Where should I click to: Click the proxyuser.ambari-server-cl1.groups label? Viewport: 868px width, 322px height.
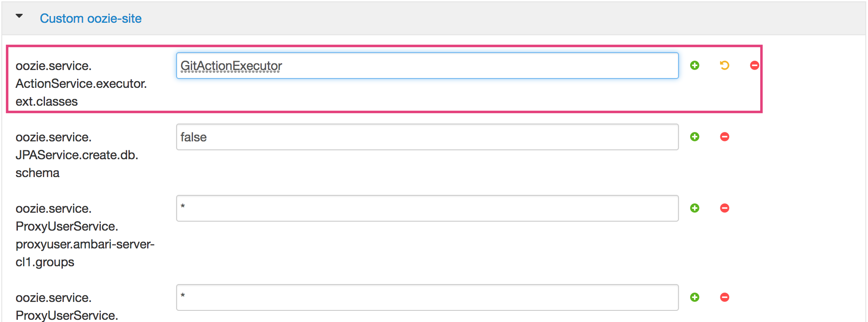[84, 235]
